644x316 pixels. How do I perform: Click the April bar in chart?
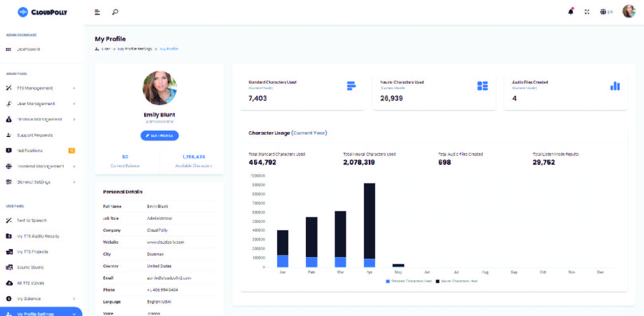tap(369, 225)
